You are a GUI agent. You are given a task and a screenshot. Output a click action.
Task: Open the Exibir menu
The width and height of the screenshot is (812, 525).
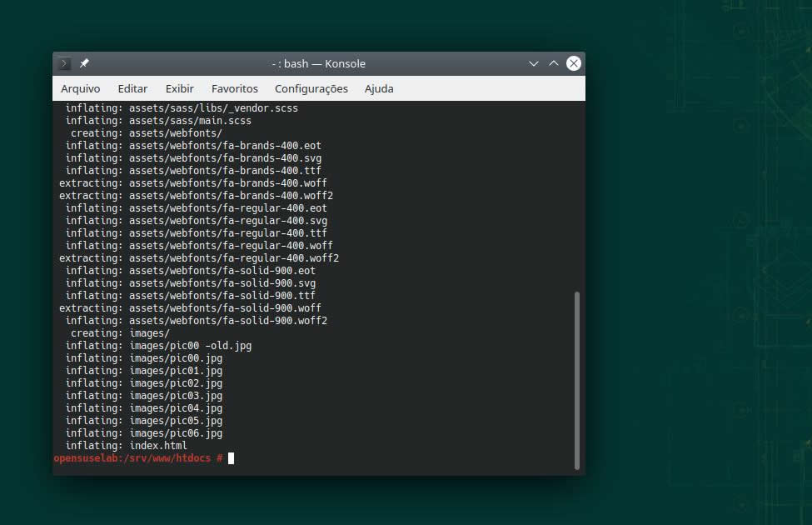(x=179, y=88)
